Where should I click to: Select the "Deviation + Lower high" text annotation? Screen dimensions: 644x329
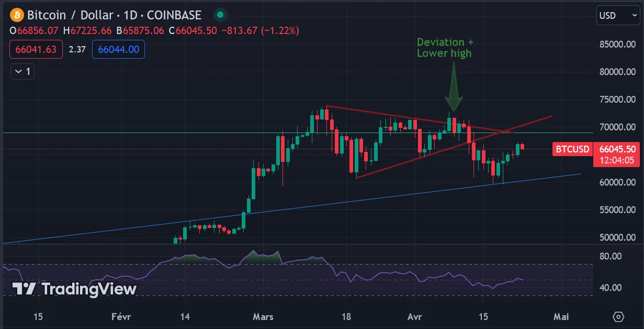[445, 48]
